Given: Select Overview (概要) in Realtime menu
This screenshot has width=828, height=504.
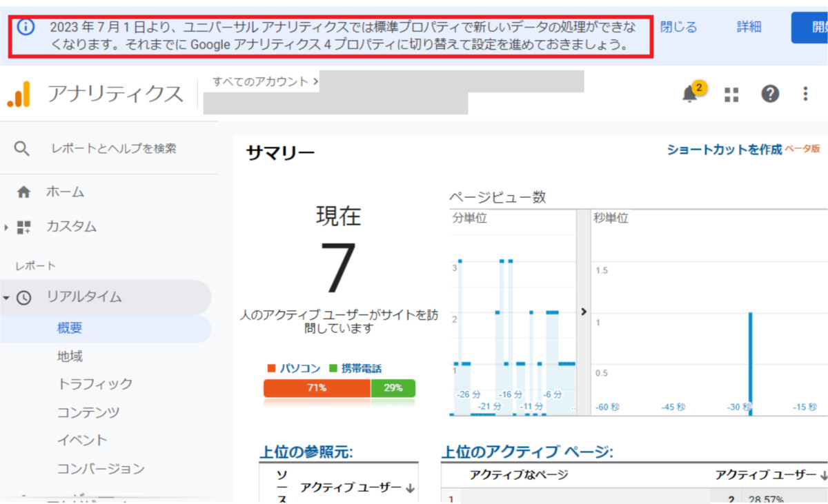Looking at the screenshot, I should pyautogui.click(x=70, y=328).
